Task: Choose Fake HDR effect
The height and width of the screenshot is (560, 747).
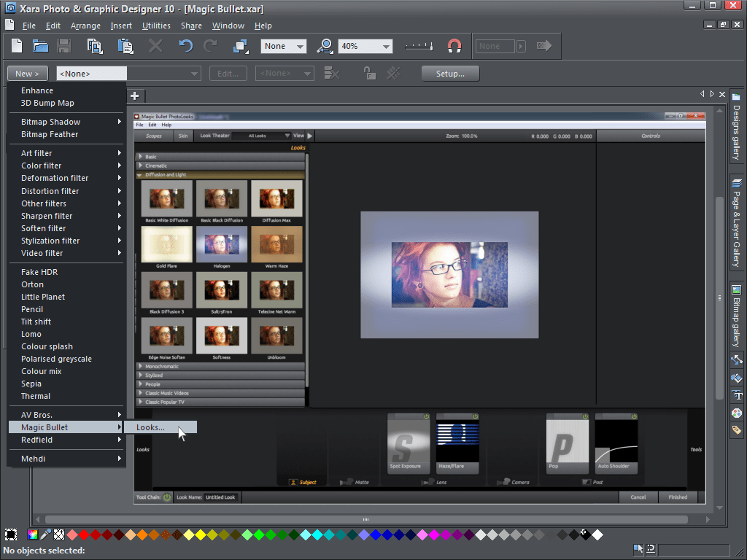Action: [x=66, y=273]
